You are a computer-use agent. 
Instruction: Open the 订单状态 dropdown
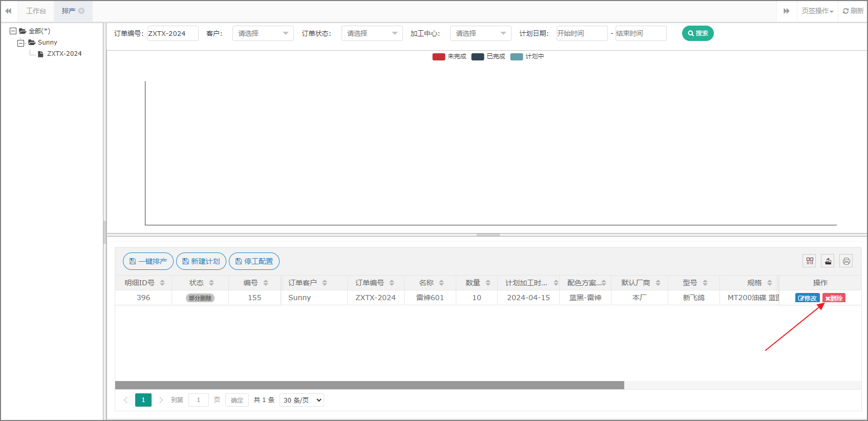[x=372, y=33]
